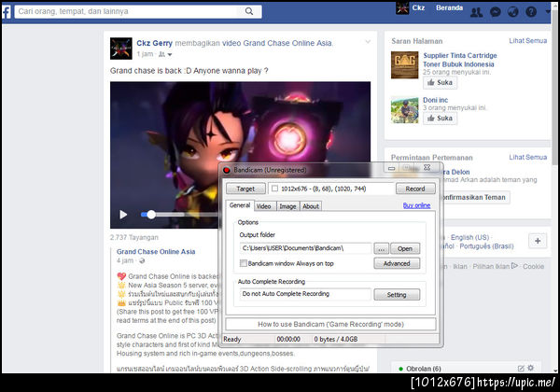Click the Facebook logo icon
The image size is (560, 392).
tap(7, 11)
